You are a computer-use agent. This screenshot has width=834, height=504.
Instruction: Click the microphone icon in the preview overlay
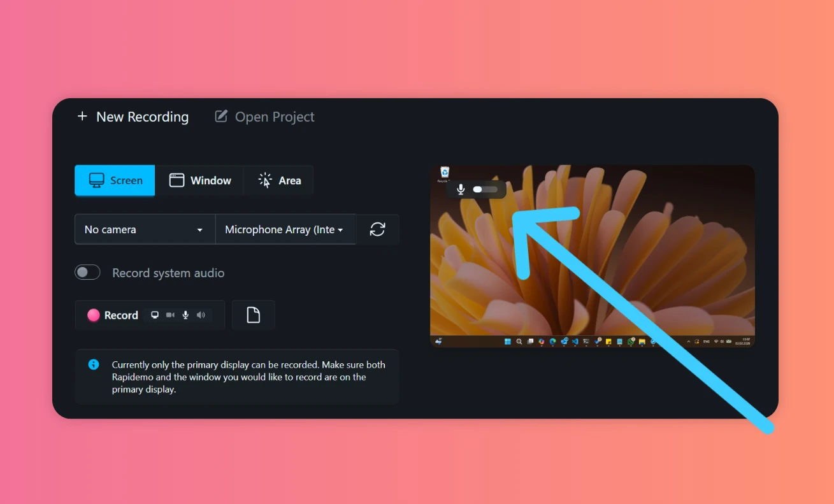(x=461, y=189)
